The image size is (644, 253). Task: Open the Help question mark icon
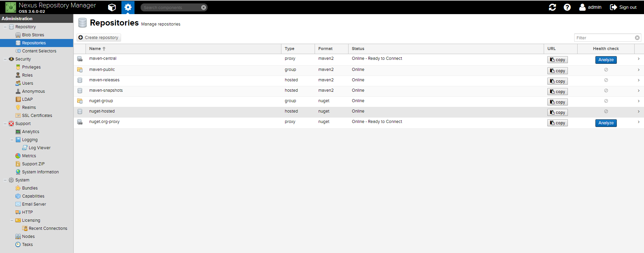point(567,7)
